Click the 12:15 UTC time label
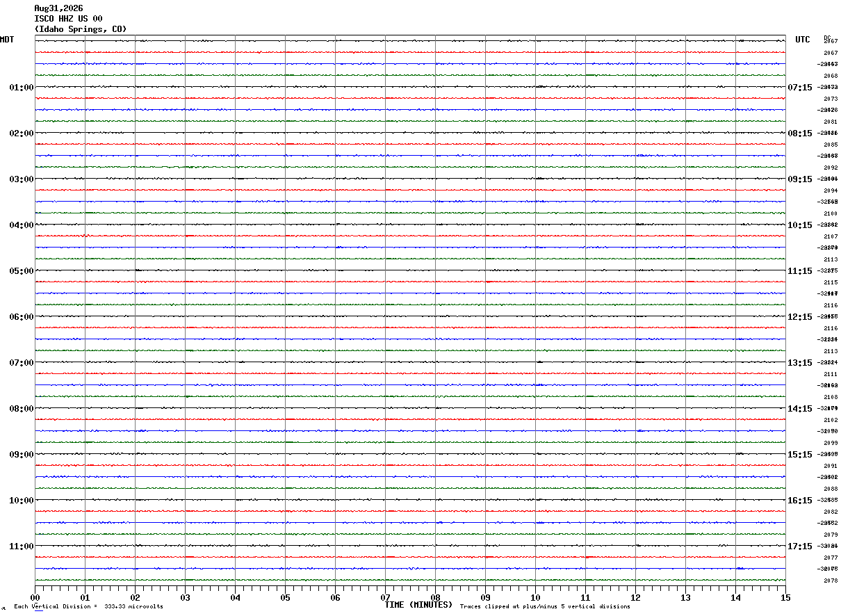 click(x=800, y=317)
